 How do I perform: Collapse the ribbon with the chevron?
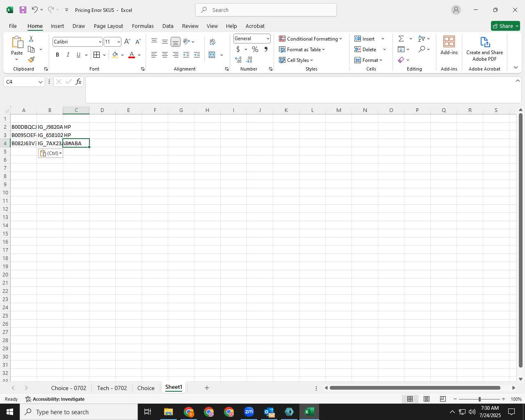pos(516,68)
